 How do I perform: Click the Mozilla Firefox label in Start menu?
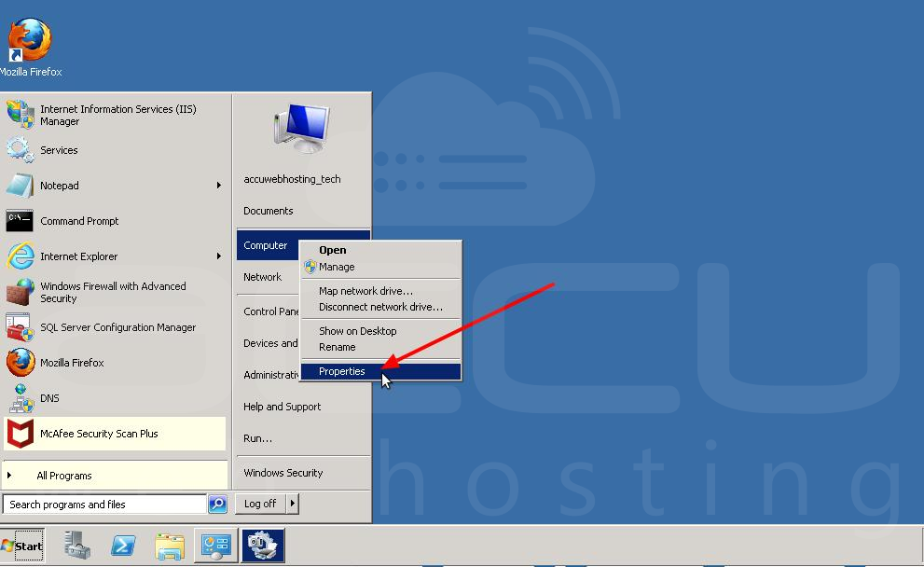click(72, 363)
